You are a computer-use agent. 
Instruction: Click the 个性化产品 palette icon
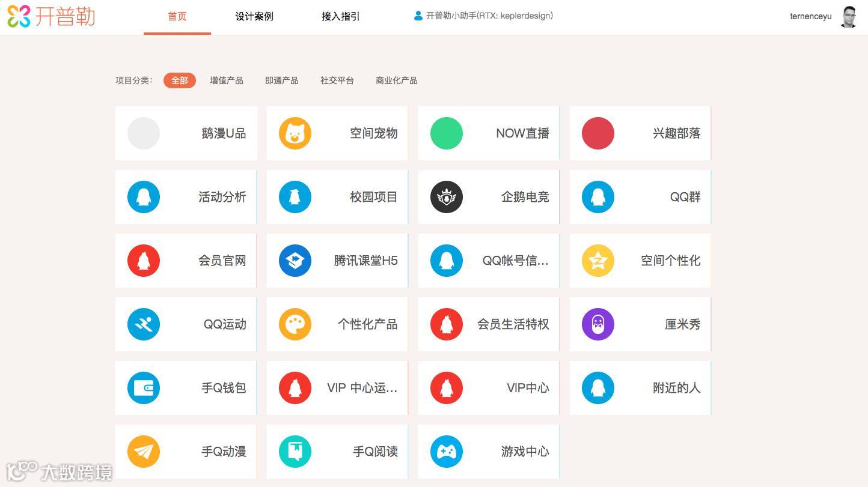[x=295, y=324]
